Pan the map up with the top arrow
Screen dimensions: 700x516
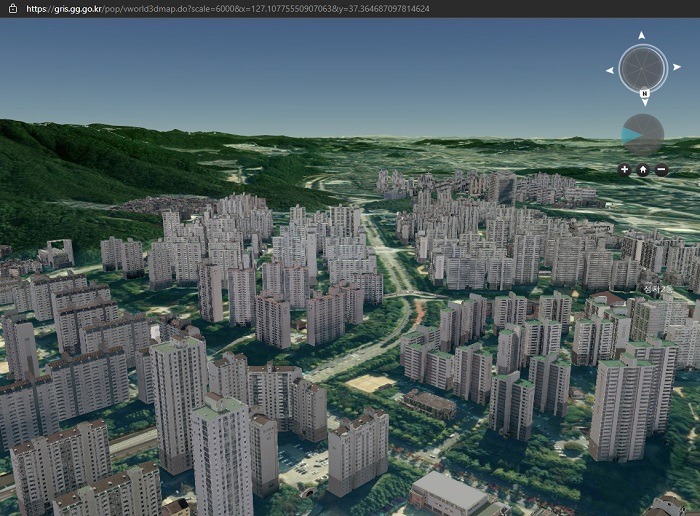coord(642,36)
